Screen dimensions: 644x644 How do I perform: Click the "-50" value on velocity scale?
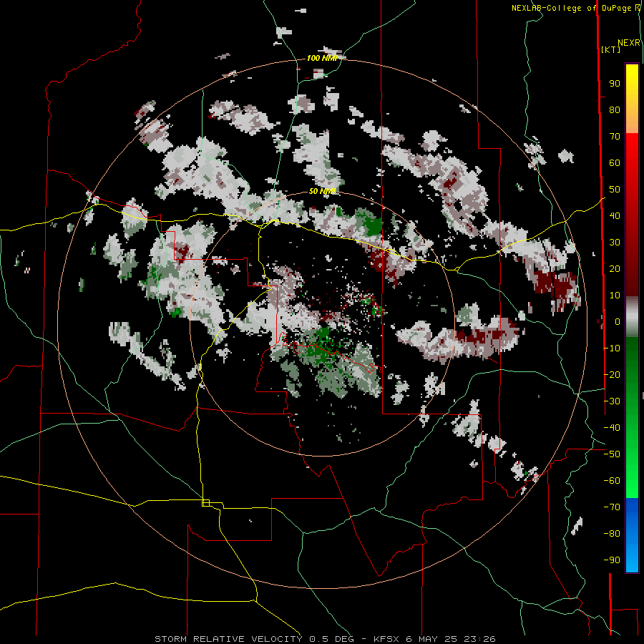point(612,454)
